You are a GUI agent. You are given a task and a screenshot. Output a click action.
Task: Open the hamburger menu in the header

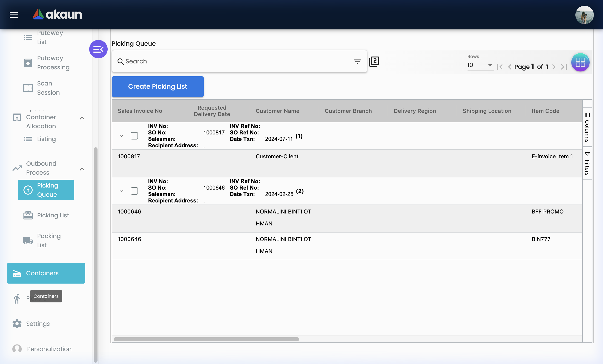[x=14, y=15]
